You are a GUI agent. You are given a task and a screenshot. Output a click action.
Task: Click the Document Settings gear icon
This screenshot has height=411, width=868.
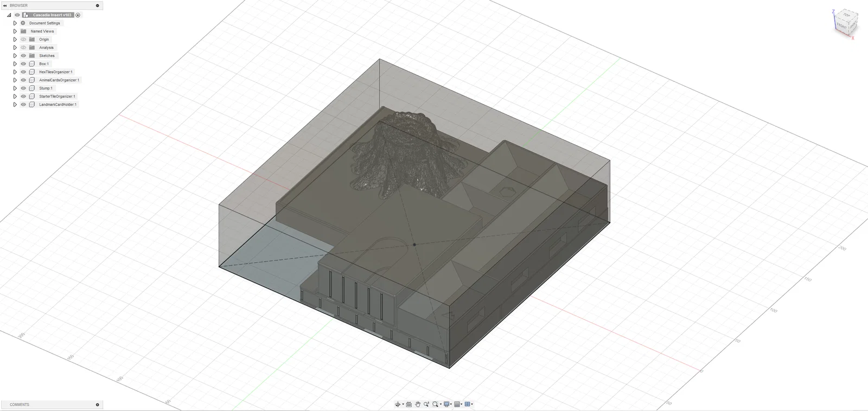pyautogui.click(x=23, y=23)
